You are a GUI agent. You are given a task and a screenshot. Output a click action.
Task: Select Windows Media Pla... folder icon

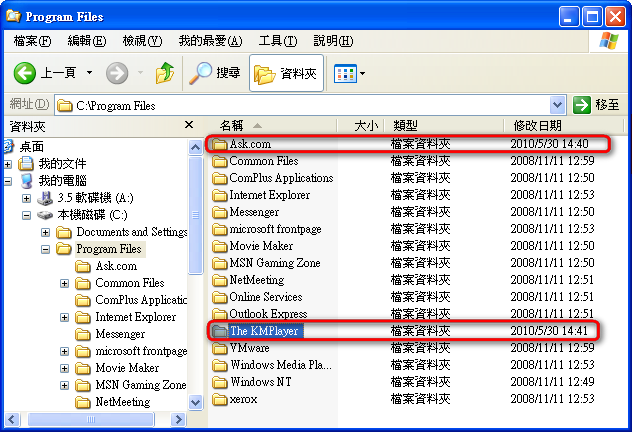220,365
